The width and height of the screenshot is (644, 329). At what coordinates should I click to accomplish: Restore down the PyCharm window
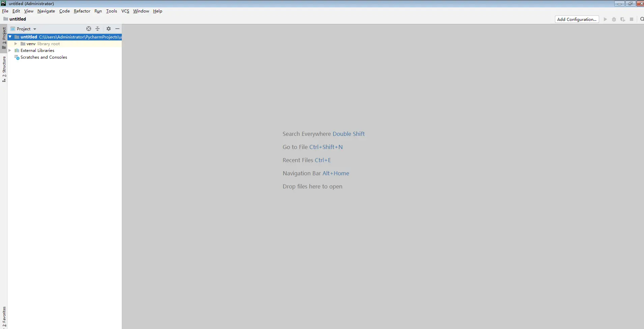(x=630, y=4)
